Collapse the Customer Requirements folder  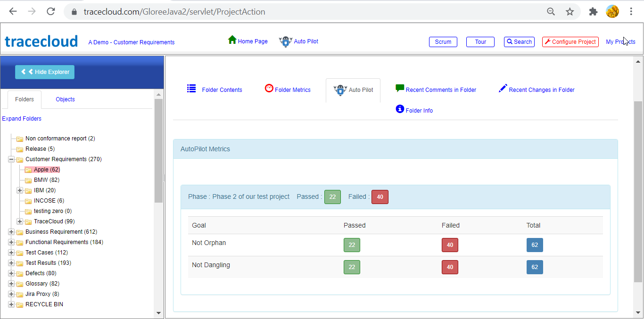click(x=11, y=159)
